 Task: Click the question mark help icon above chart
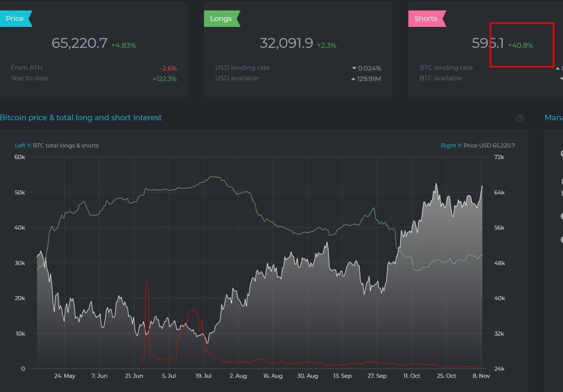pyautogui.click(x=520, y=118)
